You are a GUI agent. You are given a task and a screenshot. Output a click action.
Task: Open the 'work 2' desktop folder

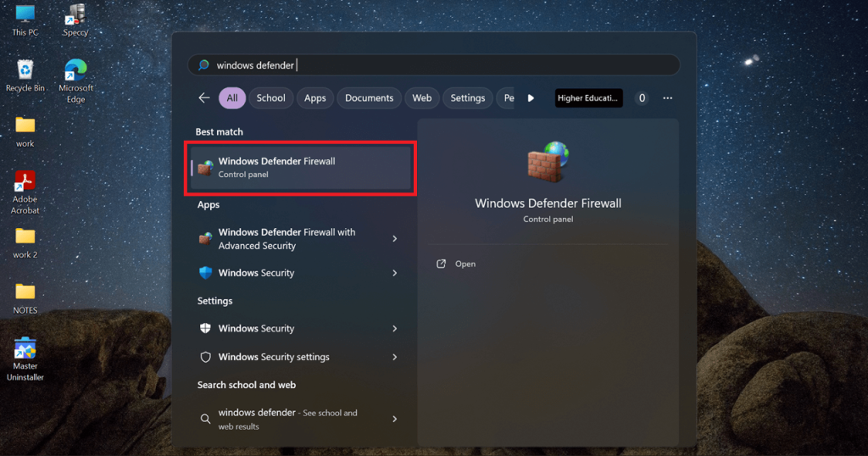pos(25,243)
